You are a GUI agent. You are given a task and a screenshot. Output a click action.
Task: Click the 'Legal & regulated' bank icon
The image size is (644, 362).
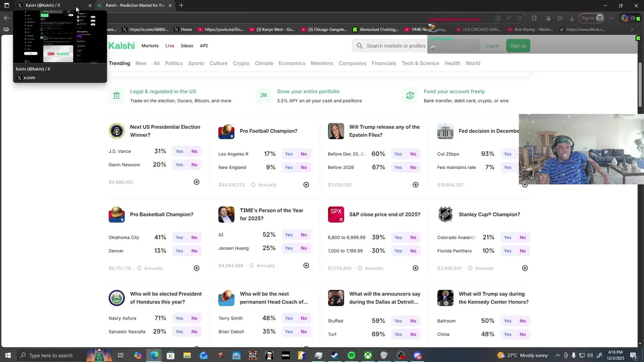pos(117,96)
